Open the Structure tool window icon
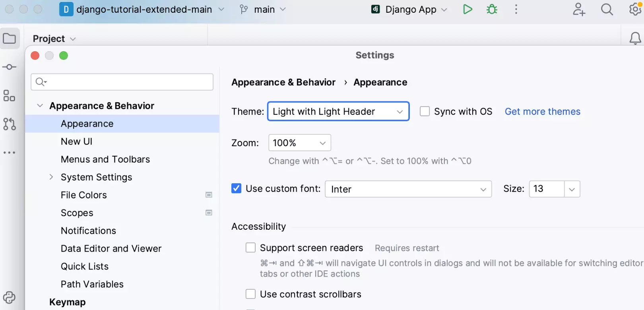The height and width of the screenshot is (310, 644). tap(10, 96)
